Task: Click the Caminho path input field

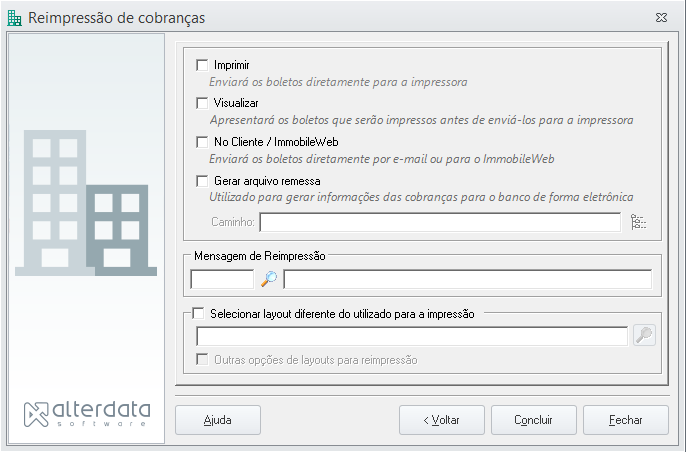Action: pos(440,222)
